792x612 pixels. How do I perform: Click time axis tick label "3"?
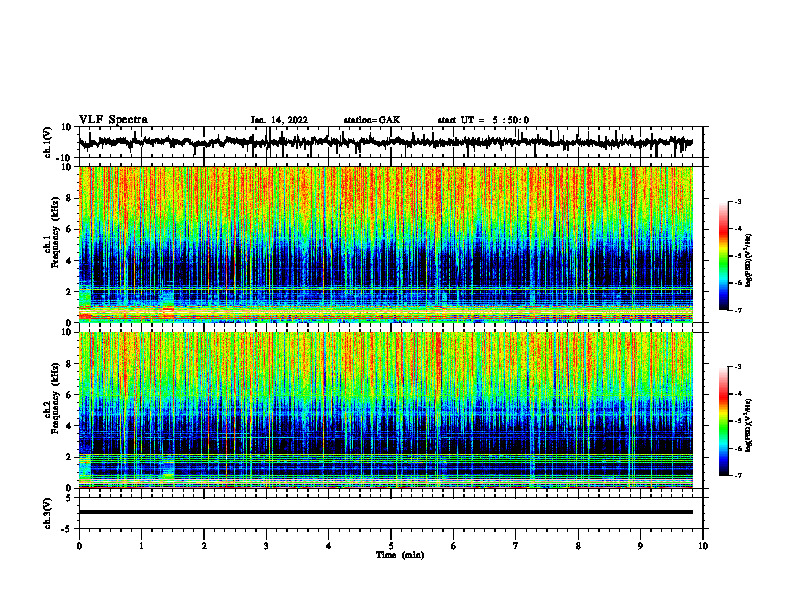pyautogui.click(x=266, y=546)
